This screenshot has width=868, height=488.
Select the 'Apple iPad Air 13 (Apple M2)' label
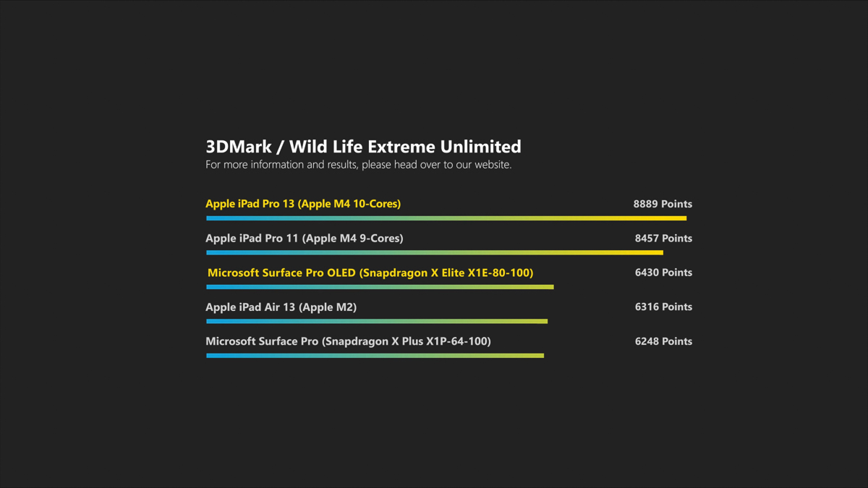coord(281,307)
